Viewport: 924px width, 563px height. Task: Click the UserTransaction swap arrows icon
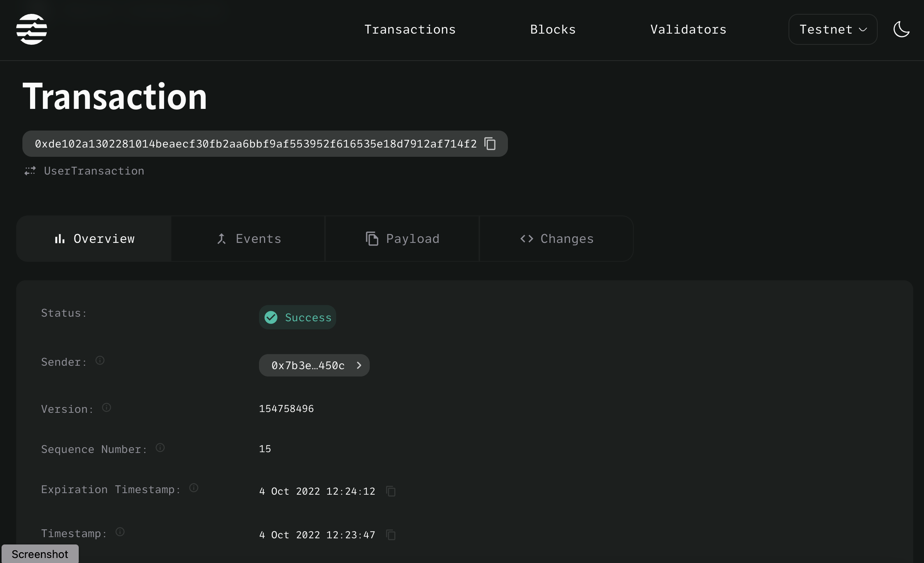30,171
